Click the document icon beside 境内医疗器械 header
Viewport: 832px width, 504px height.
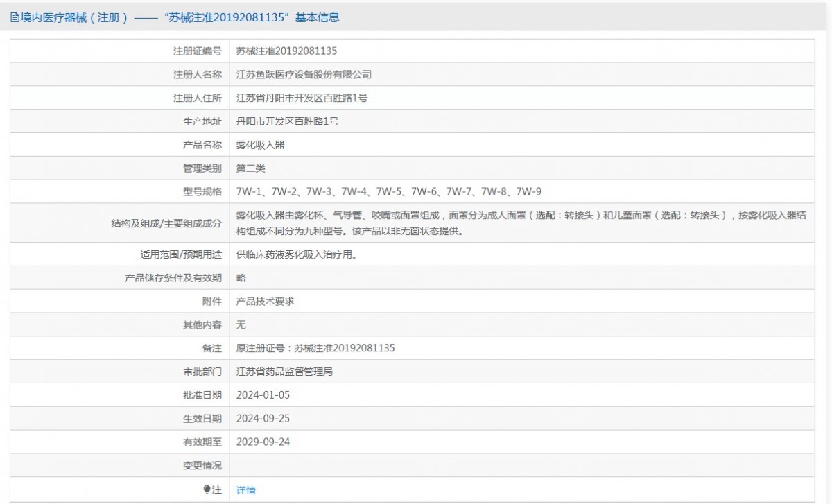(15, 18)
